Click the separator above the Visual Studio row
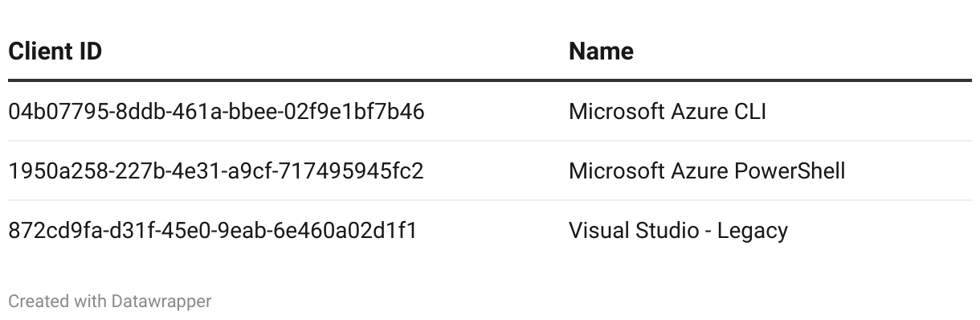The width and height of the screenshot is (980, 320). pos(490,200)
